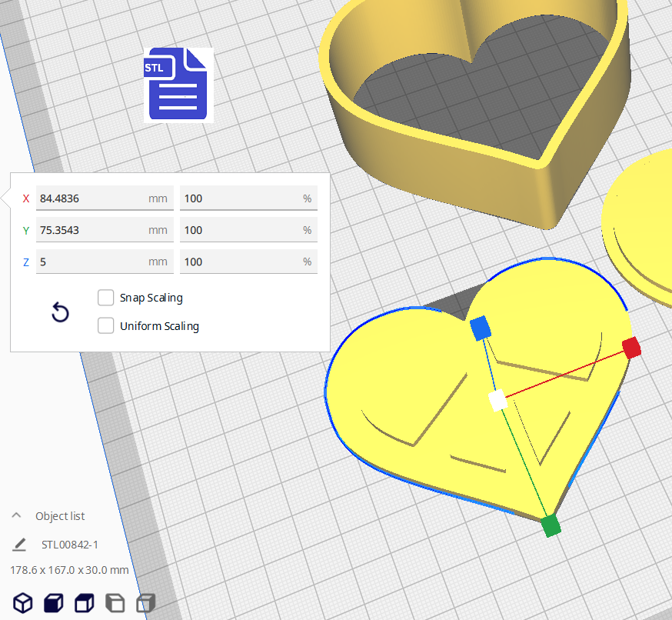Click the red X-axis scale handle
672x620 pixels.
pos(631,348)
